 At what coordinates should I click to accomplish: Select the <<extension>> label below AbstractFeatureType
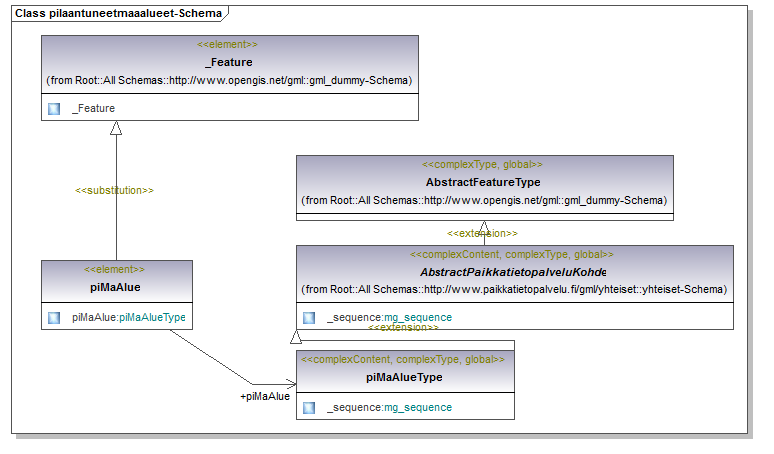pos(482,233)
